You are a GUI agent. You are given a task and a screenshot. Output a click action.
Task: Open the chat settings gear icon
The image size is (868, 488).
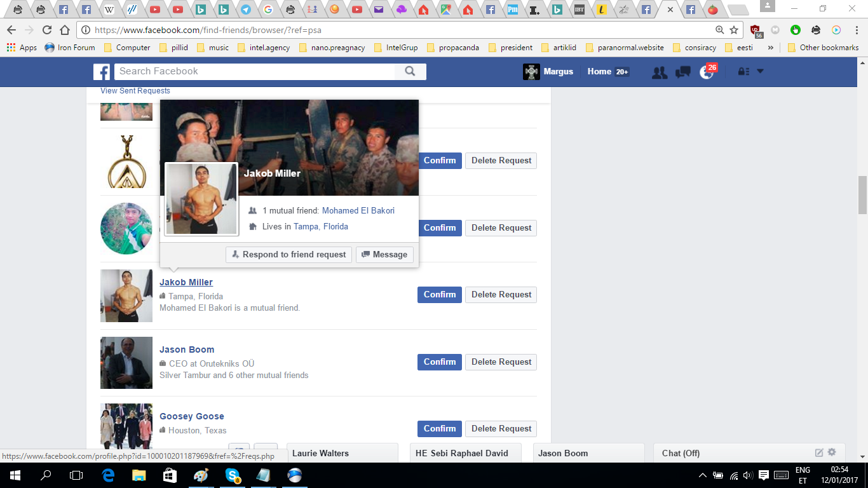click(x=832, y=453)
